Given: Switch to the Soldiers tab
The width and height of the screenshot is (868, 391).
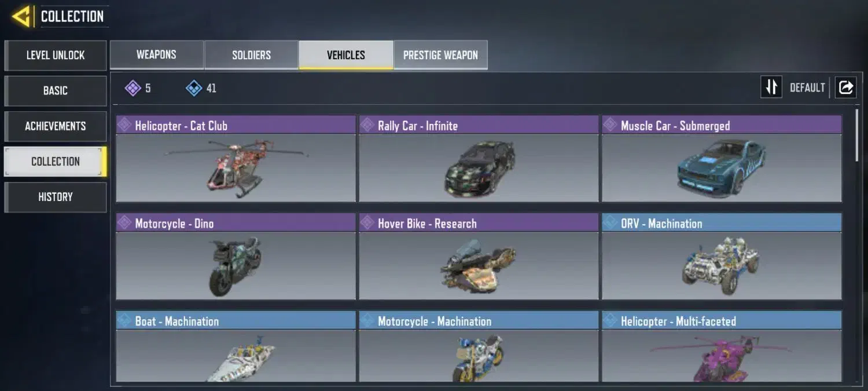Looking at the screenshot, I should (251, 55).
